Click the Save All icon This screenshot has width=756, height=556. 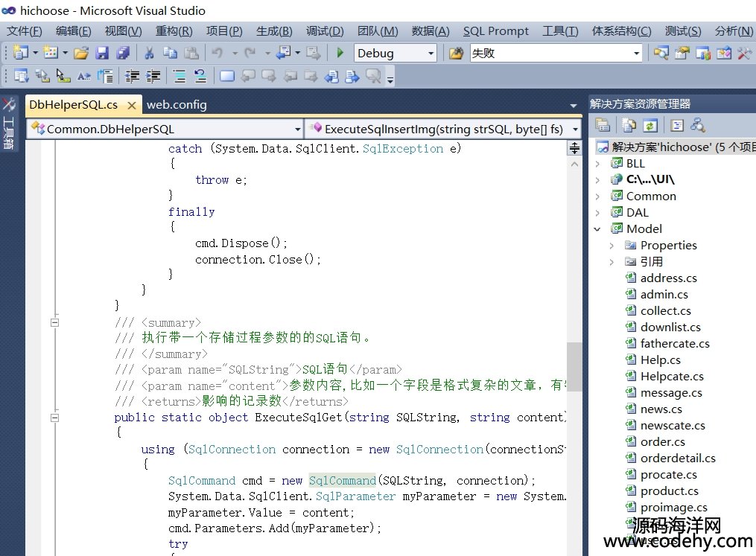[x=123, y=53]
